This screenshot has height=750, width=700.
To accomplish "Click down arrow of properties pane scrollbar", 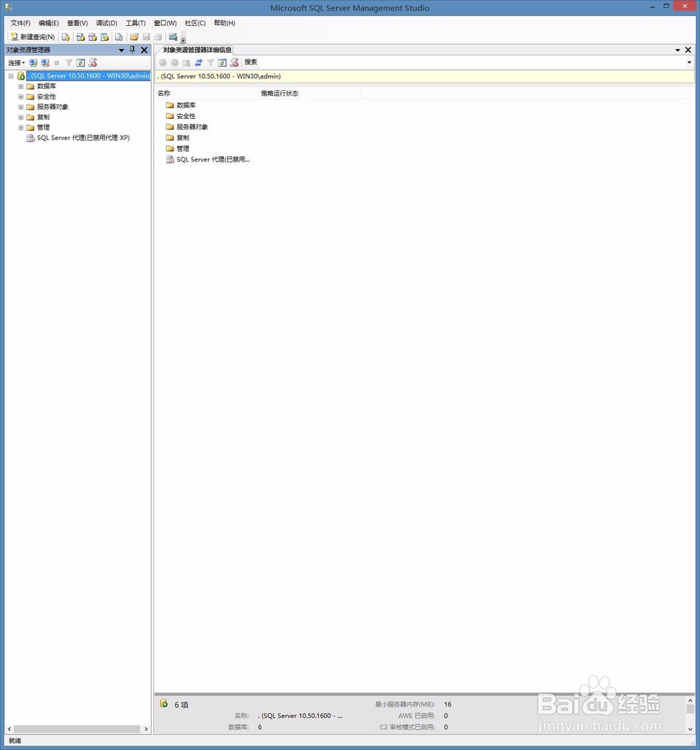I will pyautogui.click(x=690, y=729).
